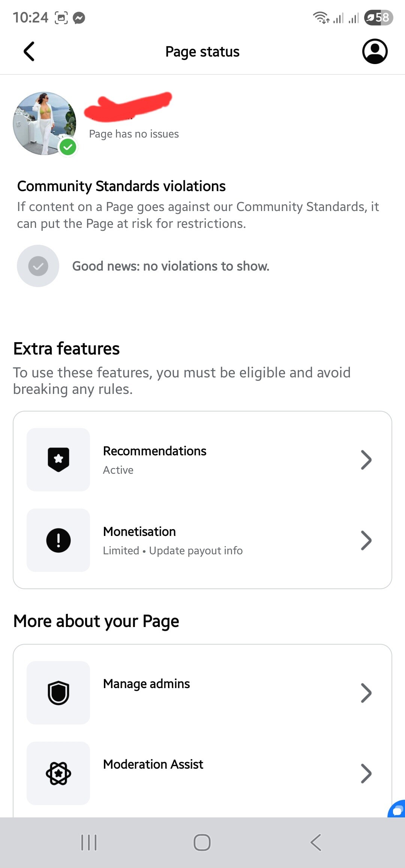Open the Manage admins label
Image resolution: width=405 pixels, height=868 pixels.
pyautogui.click(x=147, y=684)
